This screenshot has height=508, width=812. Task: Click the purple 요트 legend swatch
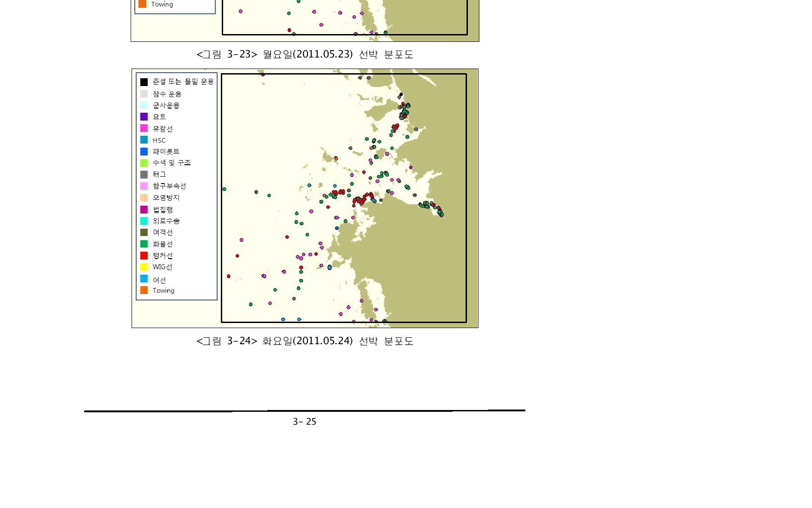point(144,117)
